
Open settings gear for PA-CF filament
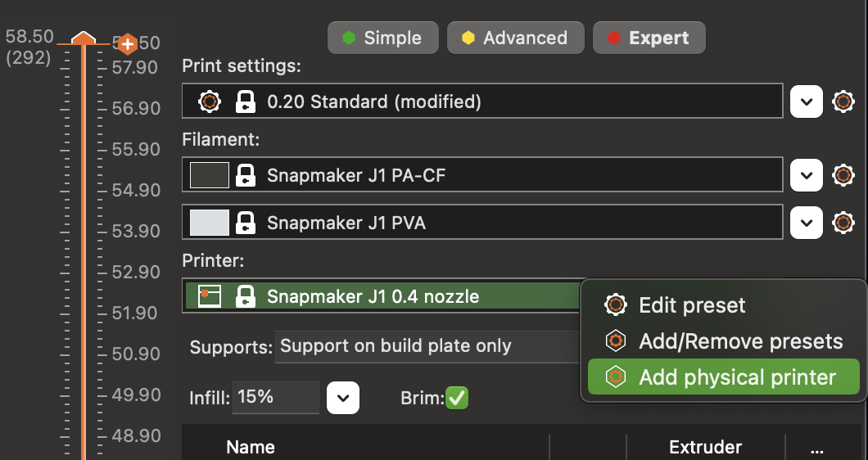pos(843,175)
